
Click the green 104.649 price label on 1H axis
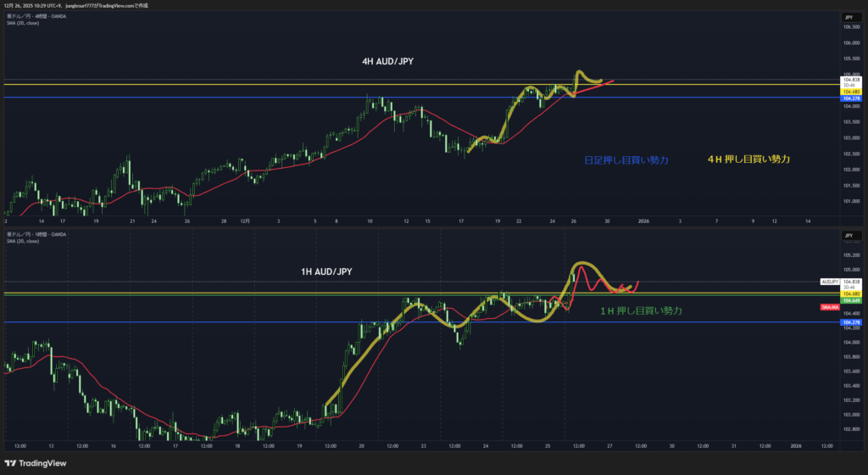(x=851, y=300)
